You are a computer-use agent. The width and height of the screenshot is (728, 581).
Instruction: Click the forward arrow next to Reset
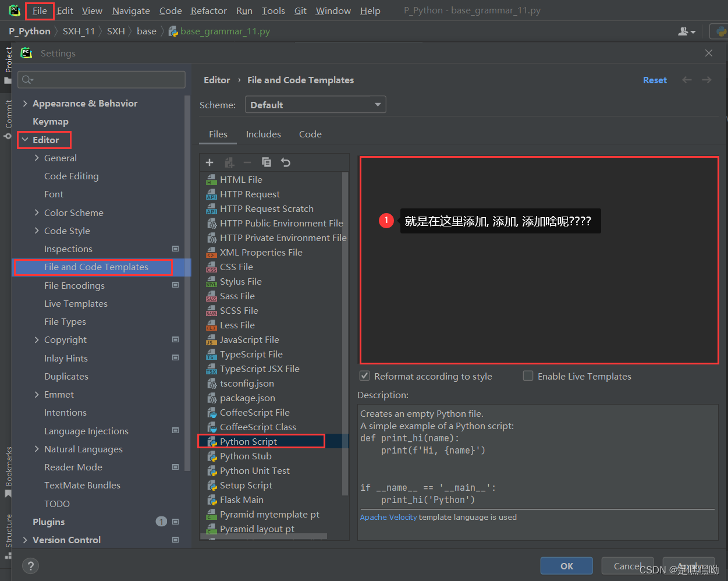click(x=706, y=80)
